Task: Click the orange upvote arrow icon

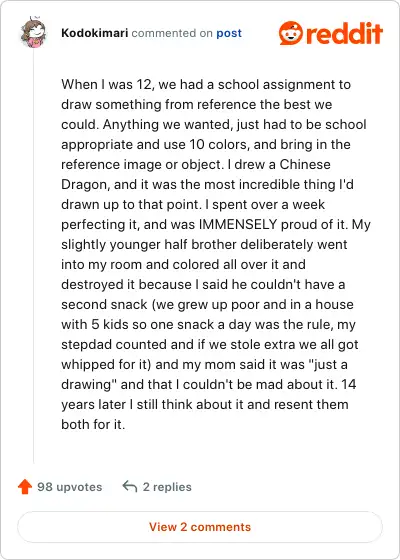Action: [x=25, y=486]
